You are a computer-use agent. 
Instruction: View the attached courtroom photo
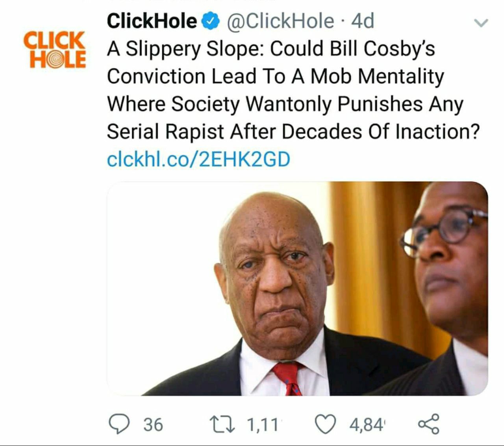[298, 289]
